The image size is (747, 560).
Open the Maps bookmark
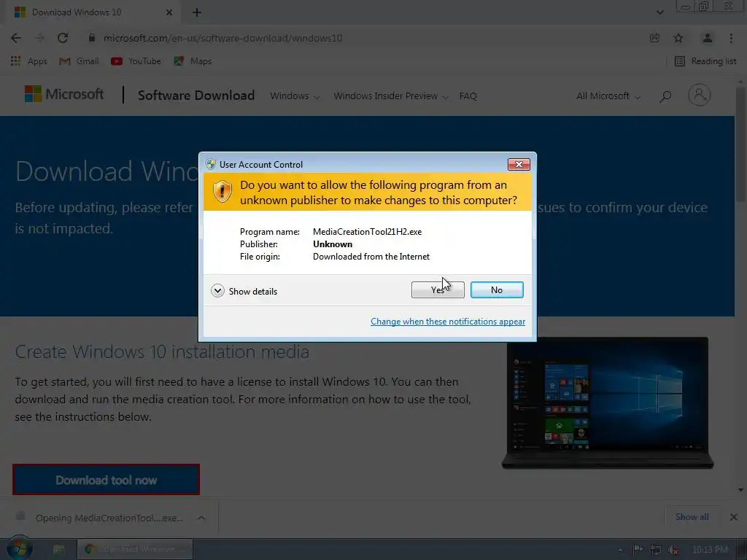pyautogui.click(x=193, y=61)
